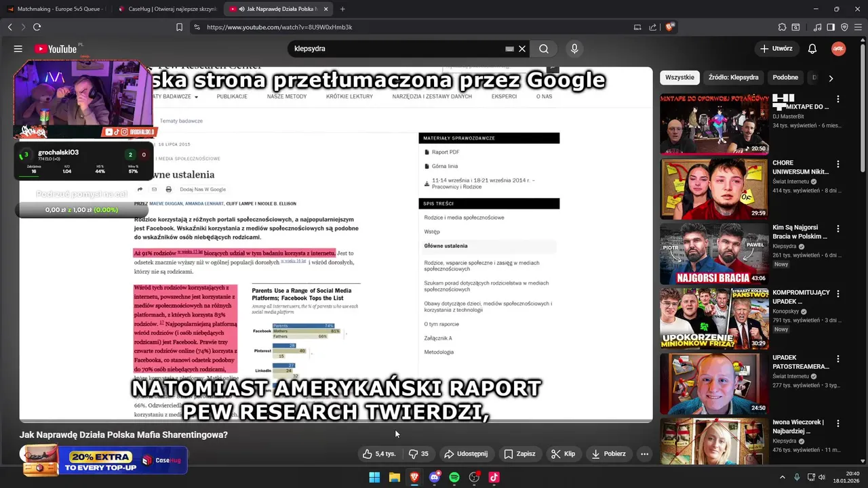
Task: Run the YouTube search magnifier button
Action: [544, 49]
